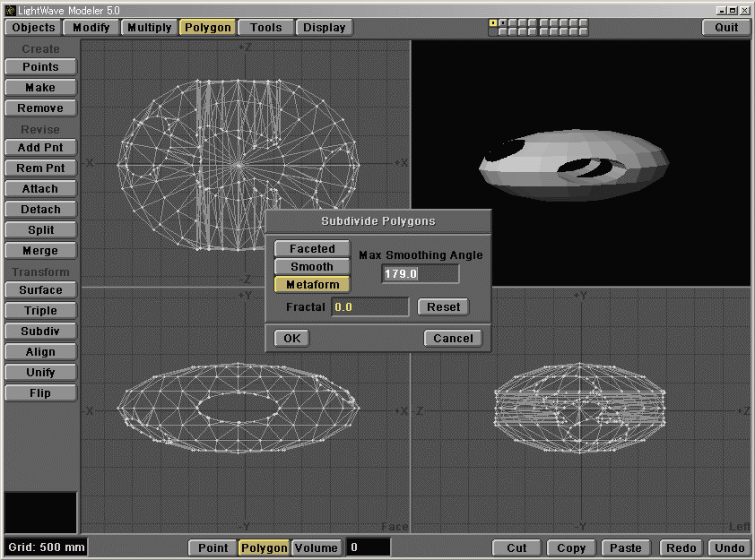The image size is (755, 560).
Task: Select Faceted subdivision mode
Action: click(311, 248)
